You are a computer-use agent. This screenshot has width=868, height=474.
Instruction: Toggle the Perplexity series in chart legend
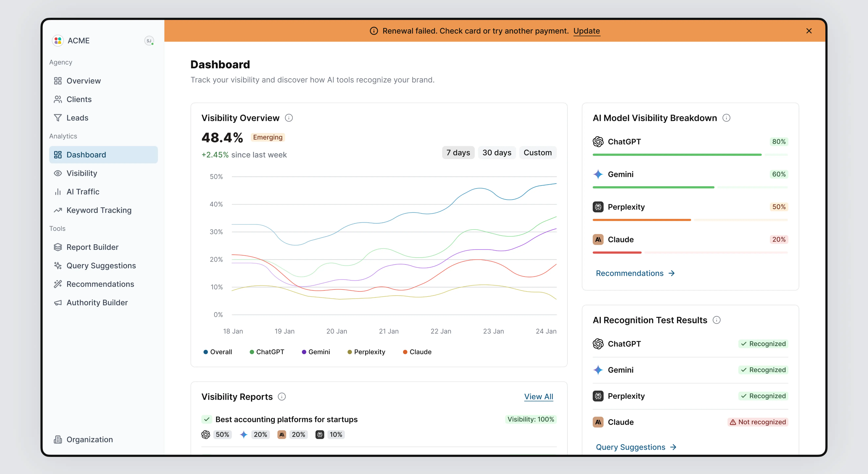[x=366, y=352]
